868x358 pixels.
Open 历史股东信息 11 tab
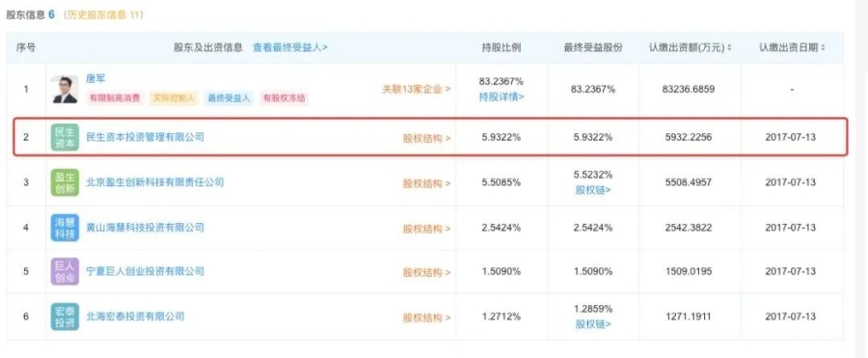coord(103,15)
